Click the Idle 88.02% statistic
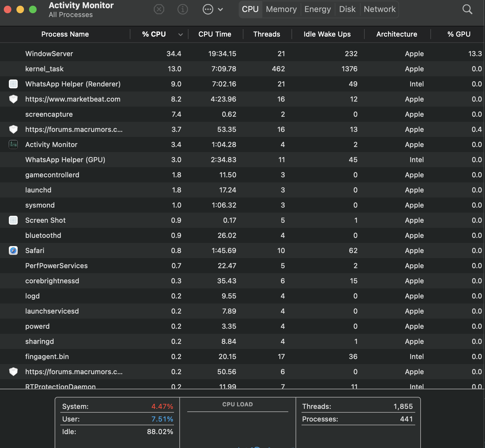This screenshot has height=448, width=485. coord(117,432)
